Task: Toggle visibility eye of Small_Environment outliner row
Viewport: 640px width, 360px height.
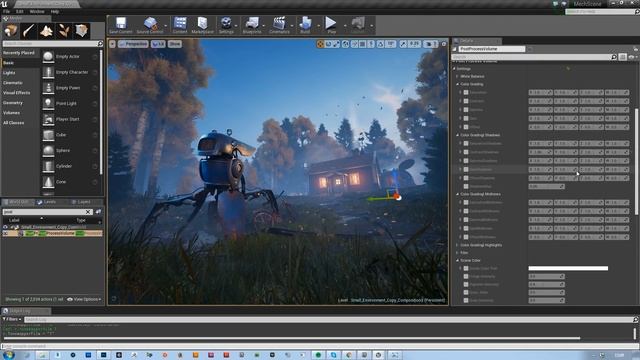Action: click(x=5, y=227)
